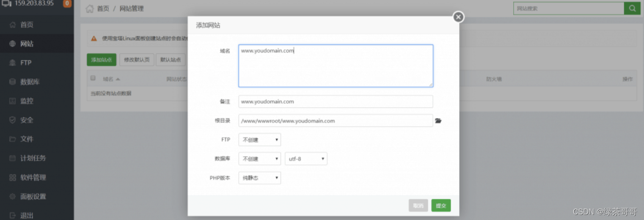Click the 文件 folder icon in sidebar

tap(13, 139)
